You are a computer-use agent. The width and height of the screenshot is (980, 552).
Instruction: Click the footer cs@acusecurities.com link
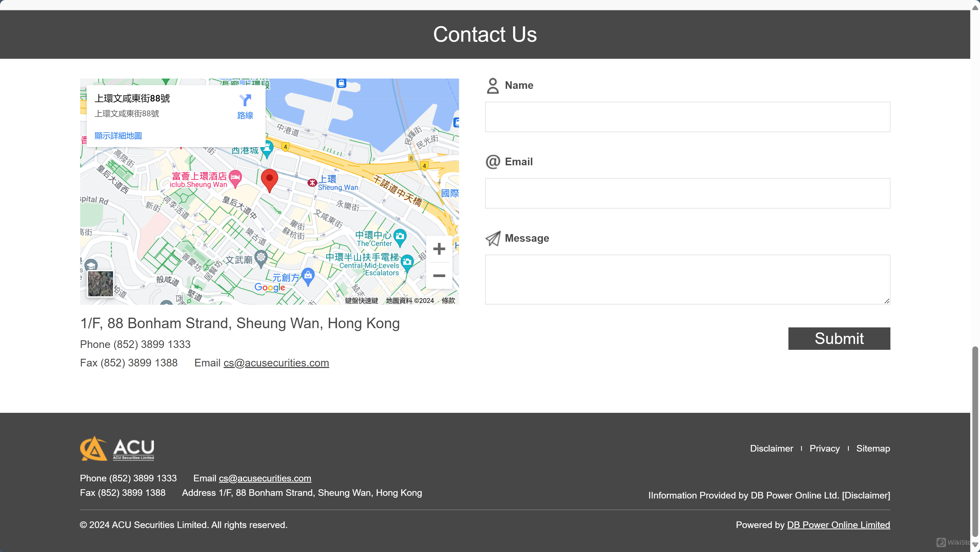coord(265,478)
